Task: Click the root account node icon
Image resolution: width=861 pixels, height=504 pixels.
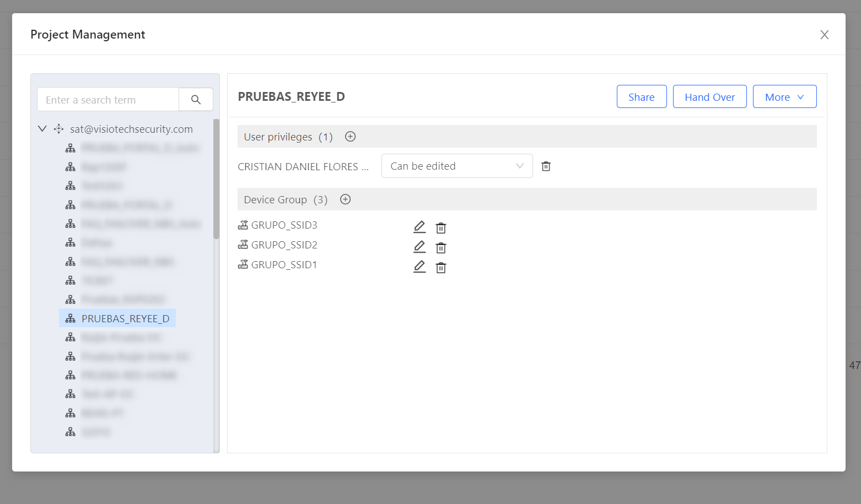Action: (58, 129)
